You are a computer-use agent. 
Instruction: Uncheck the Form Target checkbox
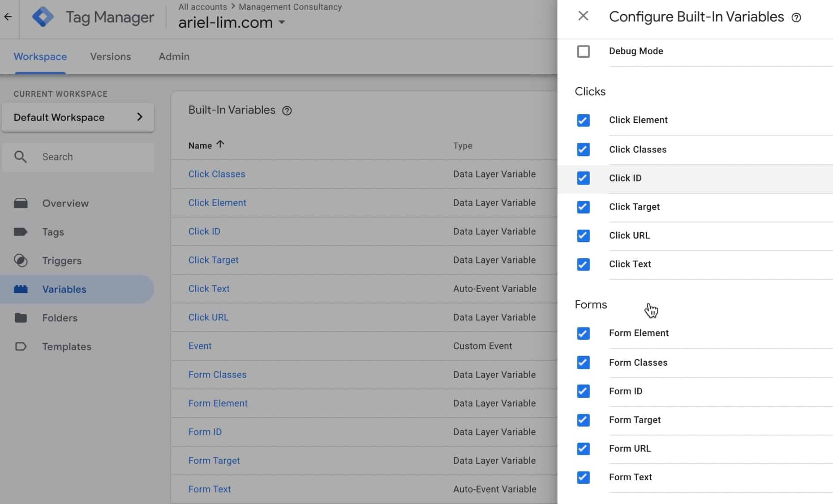pos(583,420)
